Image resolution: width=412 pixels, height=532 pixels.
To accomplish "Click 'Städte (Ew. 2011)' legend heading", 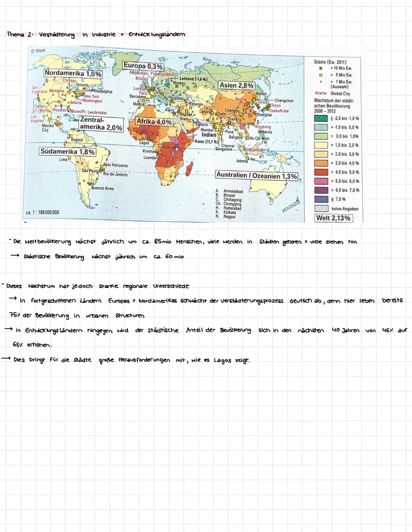I will (330, 62).
